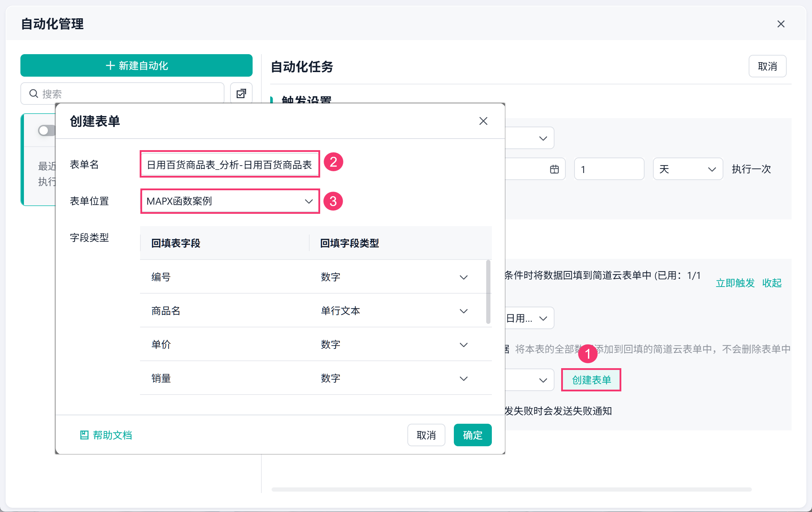Click the 创建表单 button

(x=591, y=380)
